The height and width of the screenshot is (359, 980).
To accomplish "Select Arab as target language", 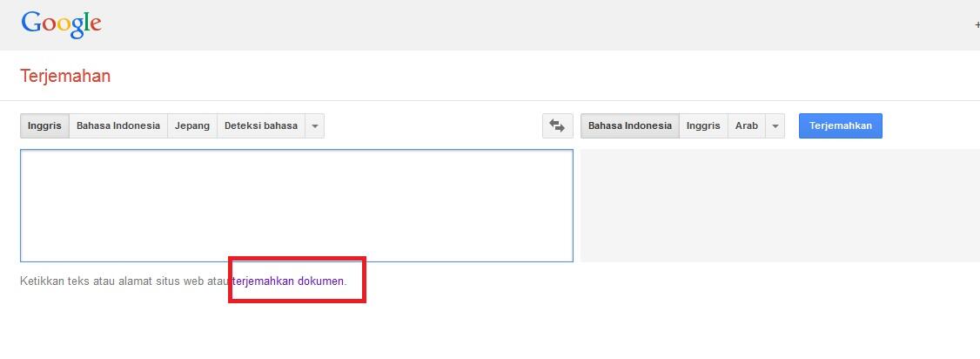I will pyautogui.click(x=746, y=125).
